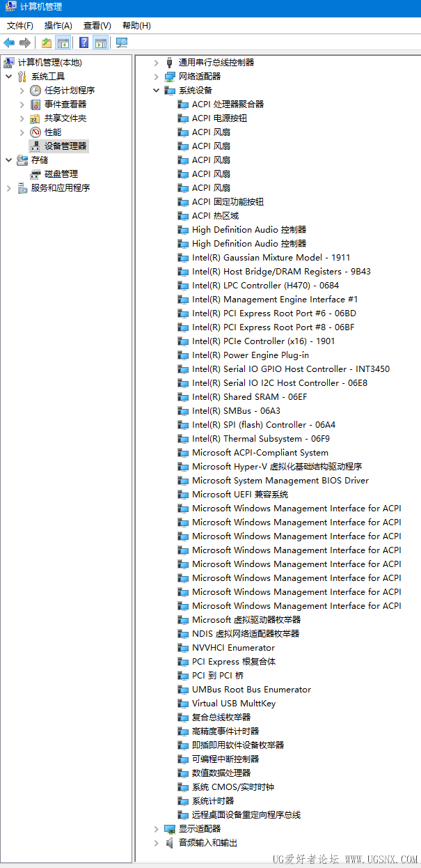
Task: Click the Back arrow toolbar icon
Action: [9, 43]
